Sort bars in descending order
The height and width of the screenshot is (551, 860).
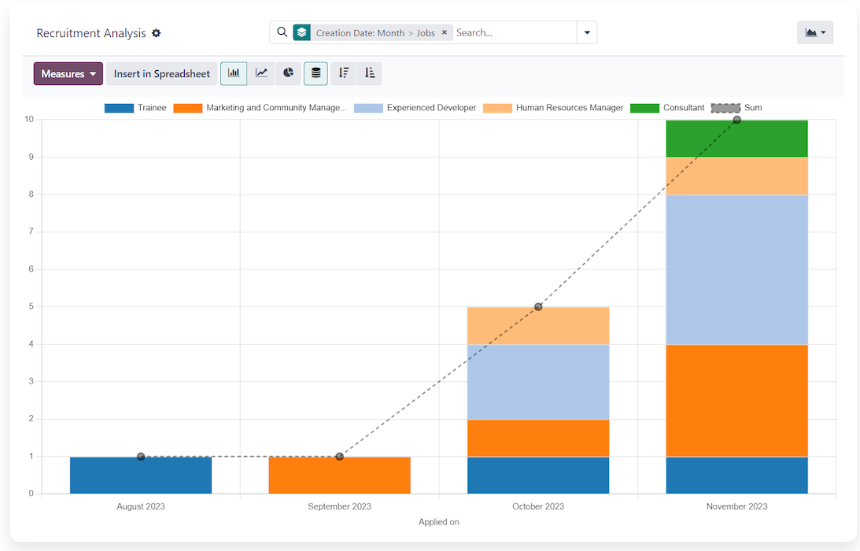[x=343, y=73]
